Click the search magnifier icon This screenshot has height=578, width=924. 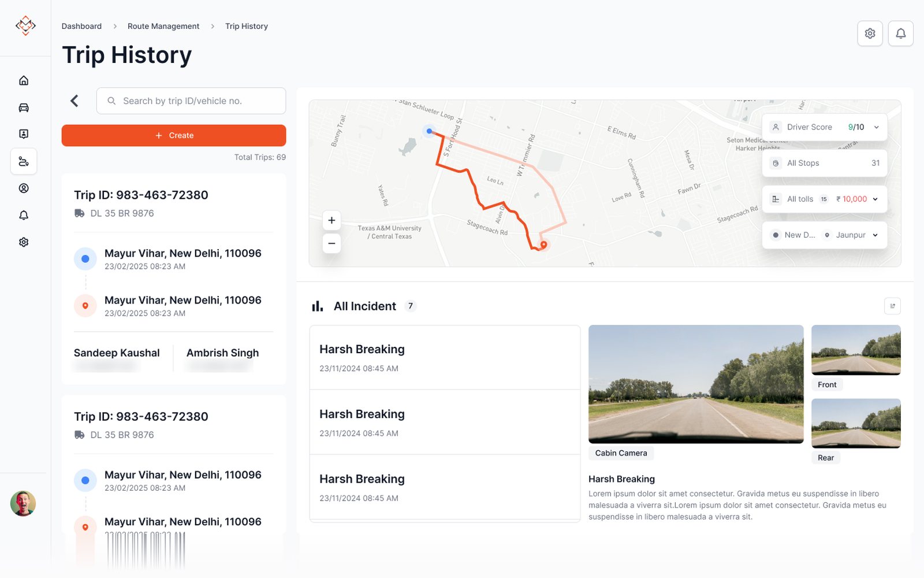(x=111, y=101)
